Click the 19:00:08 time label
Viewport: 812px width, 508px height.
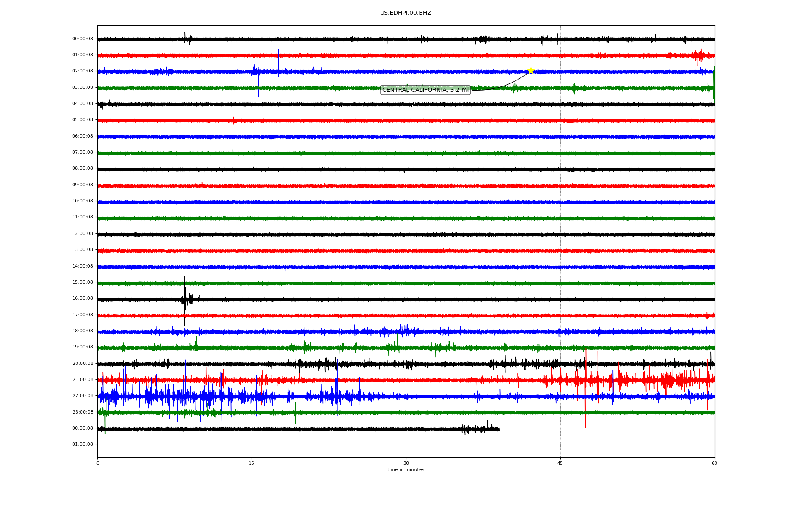[x=82, y=347]
